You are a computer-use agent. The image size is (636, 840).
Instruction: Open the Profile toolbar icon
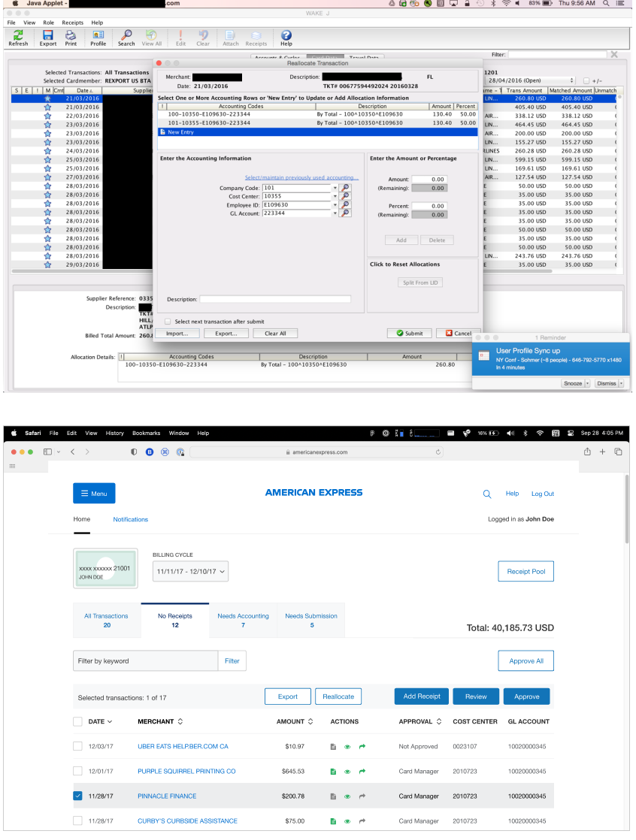[x=98, y=38]
